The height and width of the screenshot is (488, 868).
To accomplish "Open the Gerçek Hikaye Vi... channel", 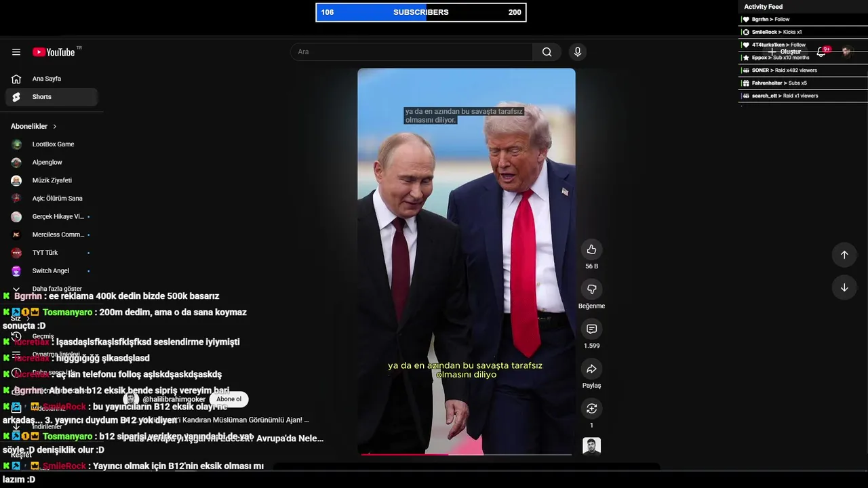I will click(52, 217).
